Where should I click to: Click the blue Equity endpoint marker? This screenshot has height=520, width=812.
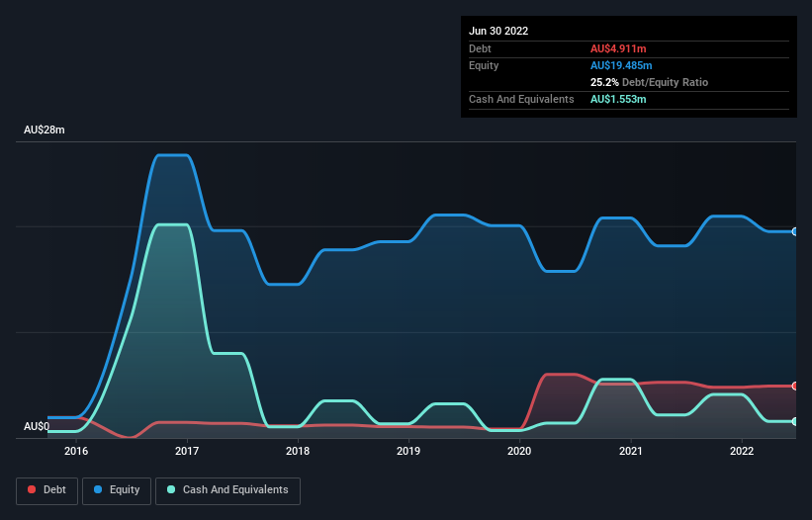click(x=795, y=231)
